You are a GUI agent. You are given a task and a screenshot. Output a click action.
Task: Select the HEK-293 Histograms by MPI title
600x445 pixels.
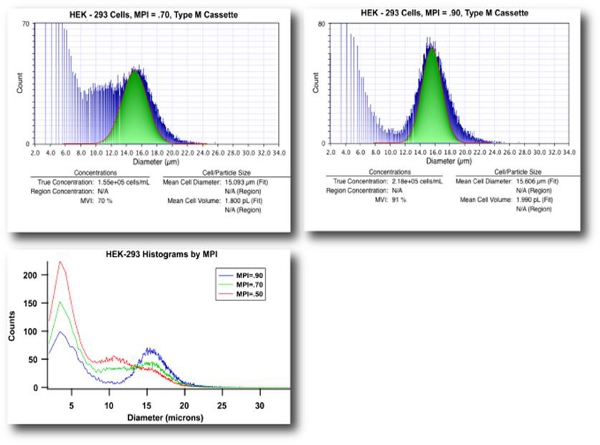point(161,254)
